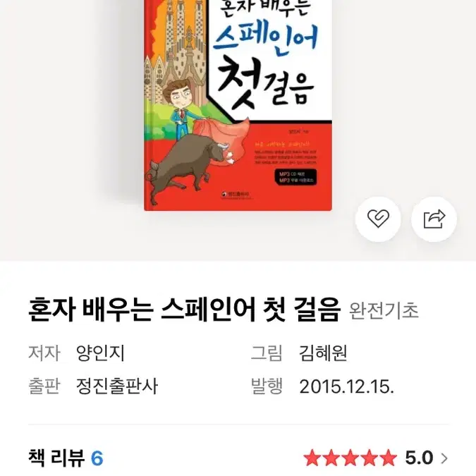The image size is (476, 476).
Task: Tap the publication date 2015.12.15.
Action: coord(346,386)
